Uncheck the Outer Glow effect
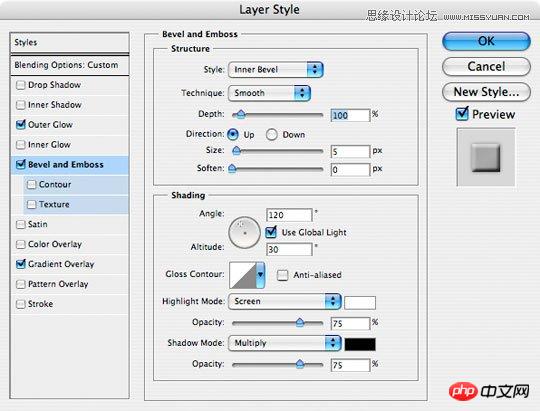540x411 pixels. pos(21,124)
